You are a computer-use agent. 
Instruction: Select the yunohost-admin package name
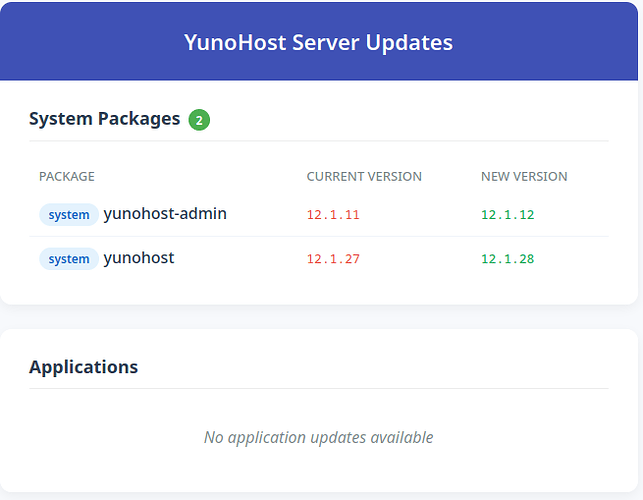point(165,214)
